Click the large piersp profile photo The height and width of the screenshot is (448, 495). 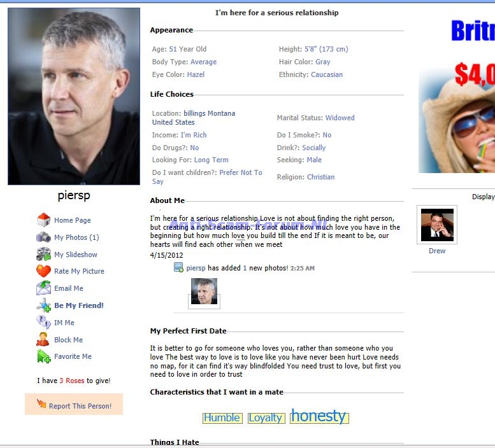(74, 97)
